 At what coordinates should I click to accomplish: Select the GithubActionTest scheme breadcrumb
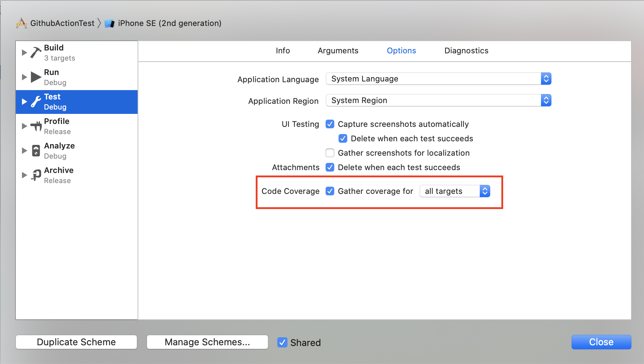pyautogui.click(x=62, y=23)
